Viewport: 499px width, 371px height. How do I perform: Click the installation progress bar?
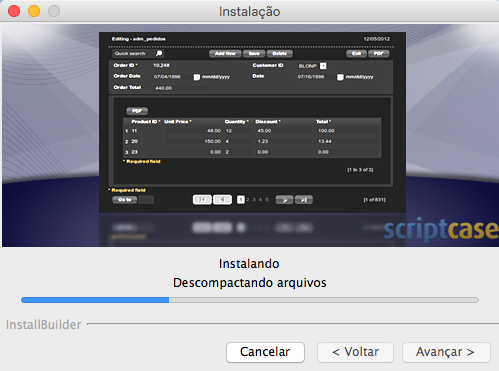[x=250, y=300]
